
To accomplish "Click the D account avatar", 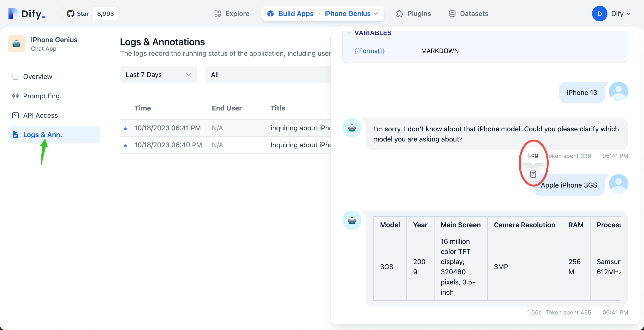I will 599,14.
